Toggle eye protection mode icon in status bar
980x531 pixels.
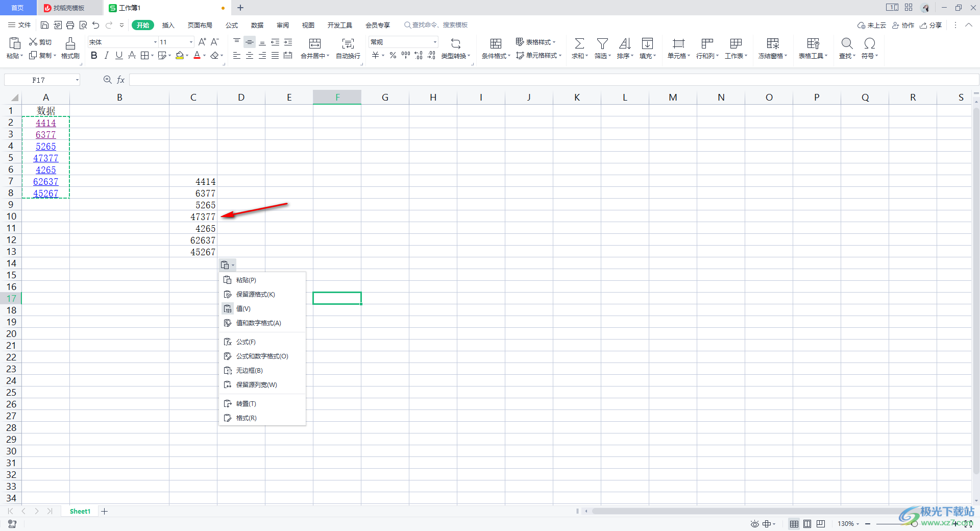(x=754, y=524)
